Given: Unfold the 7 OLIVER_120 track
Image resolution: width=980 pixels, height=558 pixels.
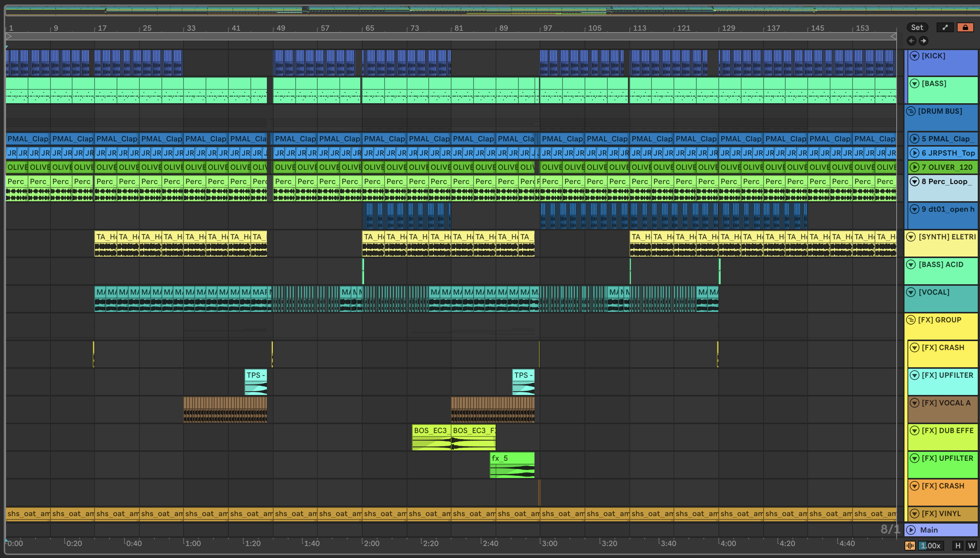Looking at the screenshot, I should click(915, 167).
